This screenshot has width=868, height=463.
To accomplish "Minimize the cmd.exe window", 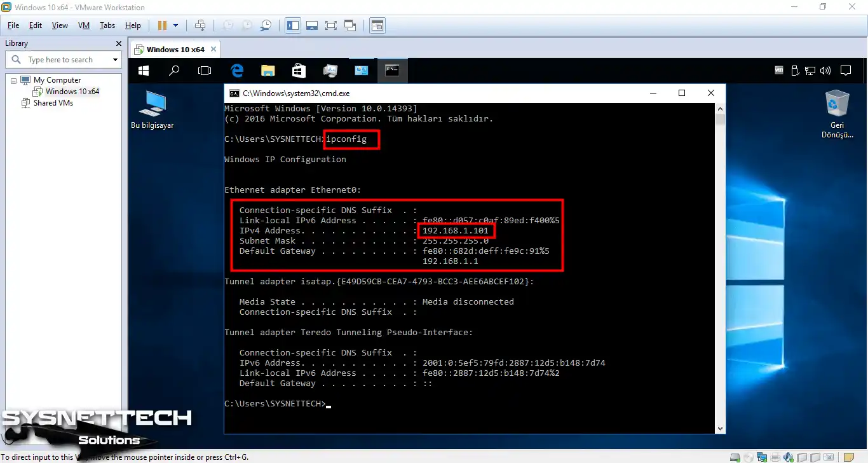I will pos(653,93).
